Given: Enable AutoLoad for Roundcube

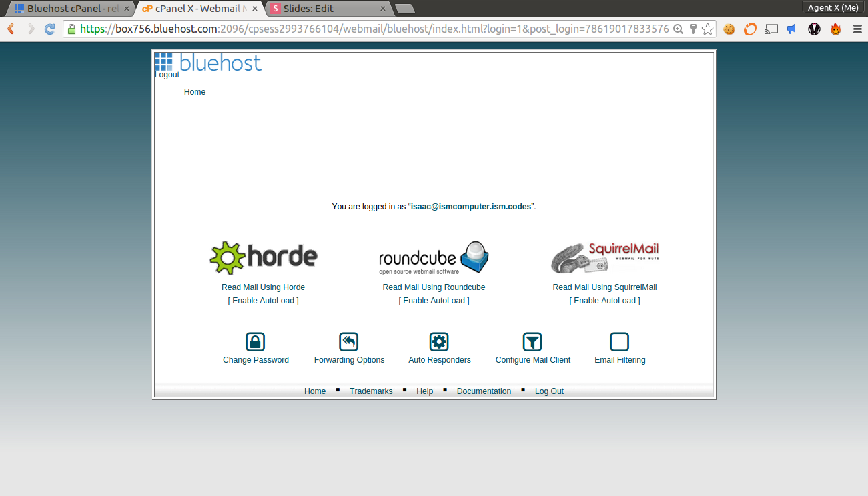Looking at the screenshot, I should [434, 301].
